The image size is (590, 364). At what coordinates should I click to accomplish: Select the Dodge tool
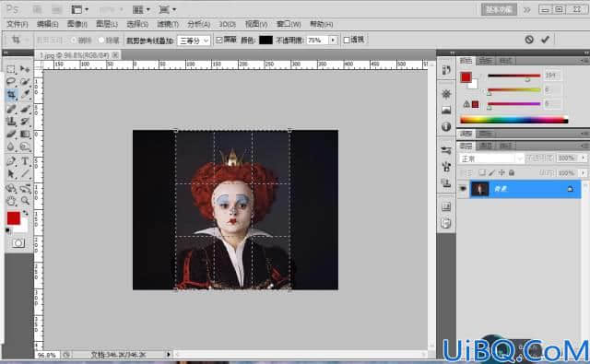point(25,147)
